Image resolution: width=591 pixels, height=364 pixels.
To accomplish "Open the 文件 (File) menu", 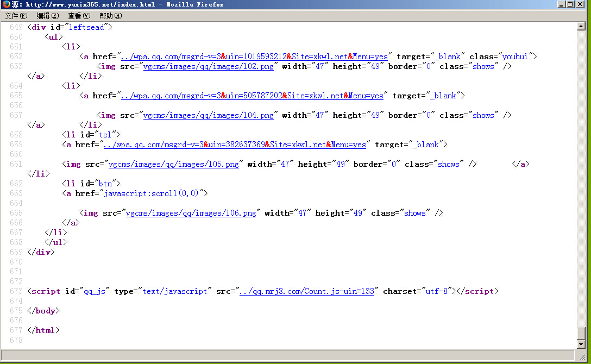I will pyautogui.click(x=16, y=16).
